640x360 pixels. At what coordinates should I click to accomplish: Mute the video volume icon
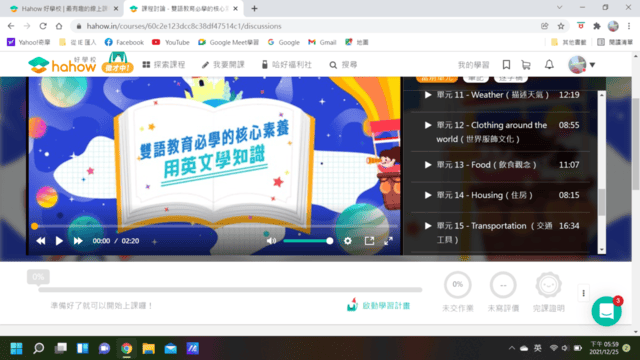271,241
